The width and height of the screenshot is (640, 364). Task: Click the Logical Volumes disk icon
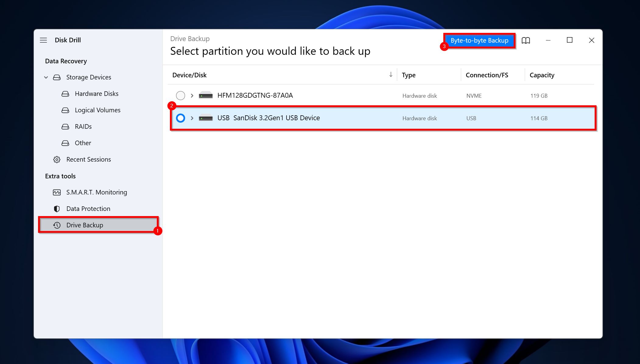pos(65,110)
